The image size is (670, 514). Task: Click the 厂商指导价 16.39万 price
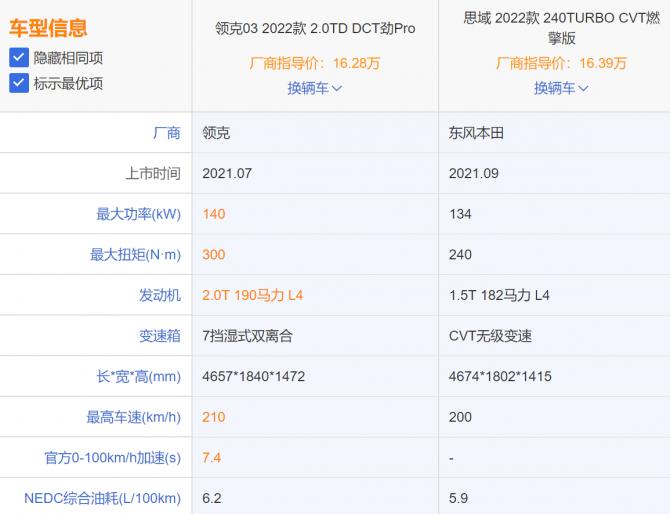(561, 63)
